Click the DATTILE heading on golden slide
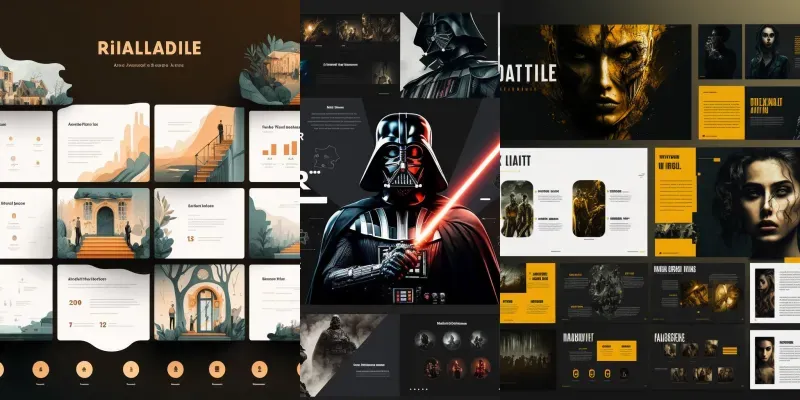Viewport: 800px width, 400px height. point(529,74)
